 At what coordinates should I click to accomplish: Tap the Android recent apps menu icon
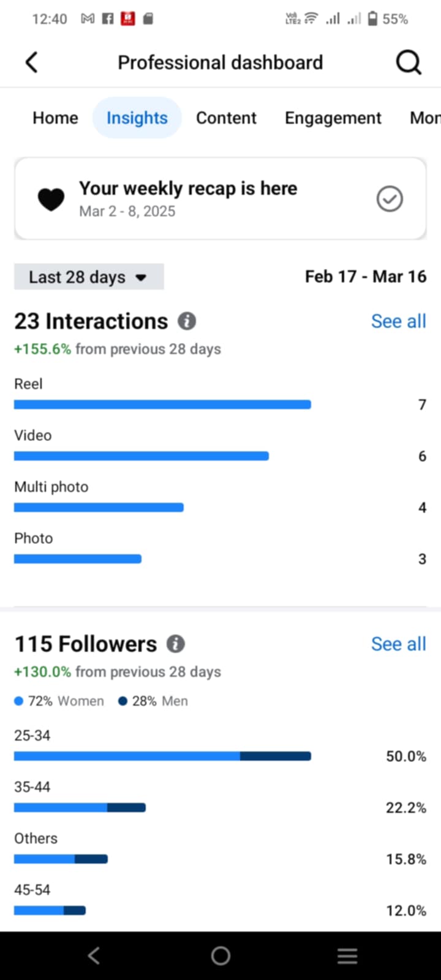coord(347,956)
